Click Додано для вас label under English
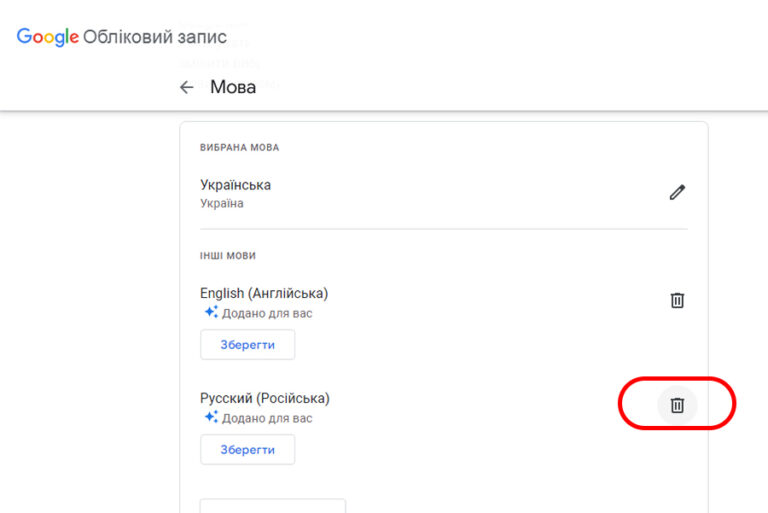The width and height of the screenshot is (768, 513). coord(267,313)
